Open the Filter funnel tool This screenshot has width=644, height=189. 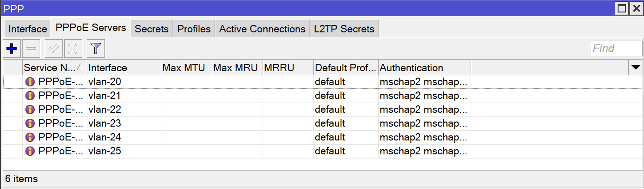coord(96,49)
